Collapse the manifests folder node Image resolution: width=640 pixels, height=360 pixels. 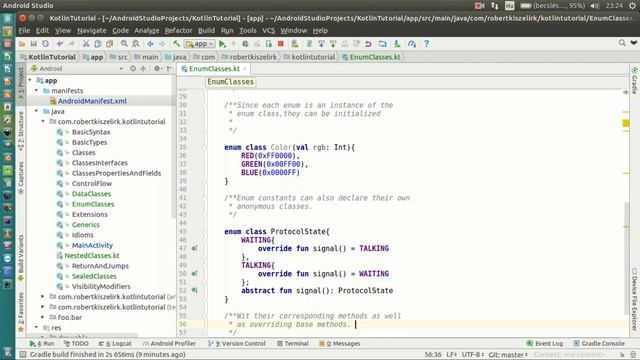click(37, 91)
